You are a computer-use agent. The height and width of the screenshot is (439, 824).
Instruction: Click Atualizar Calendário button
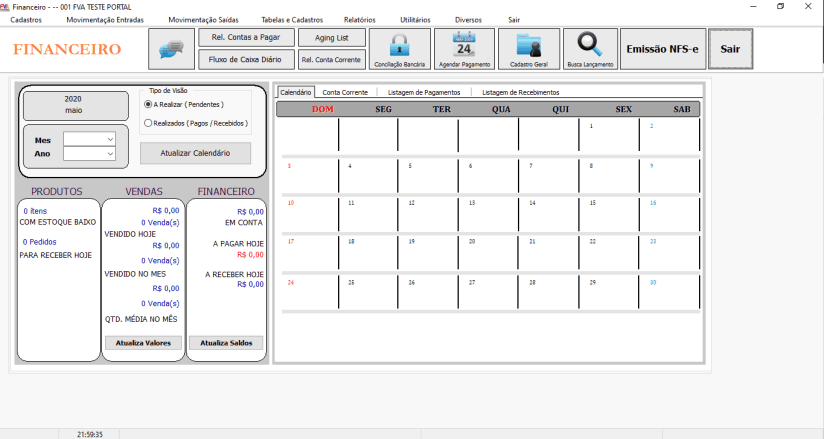pos(196,153)
